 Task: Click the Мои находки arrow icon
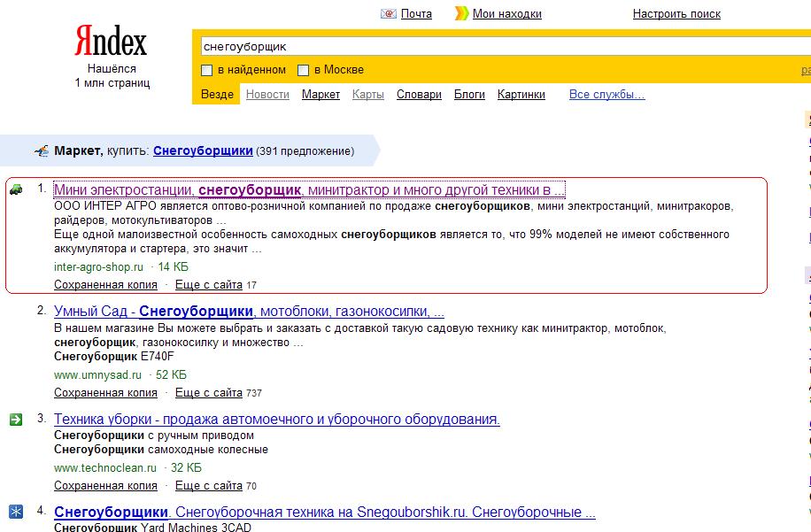pyautogui.click(x=461, y=13)
